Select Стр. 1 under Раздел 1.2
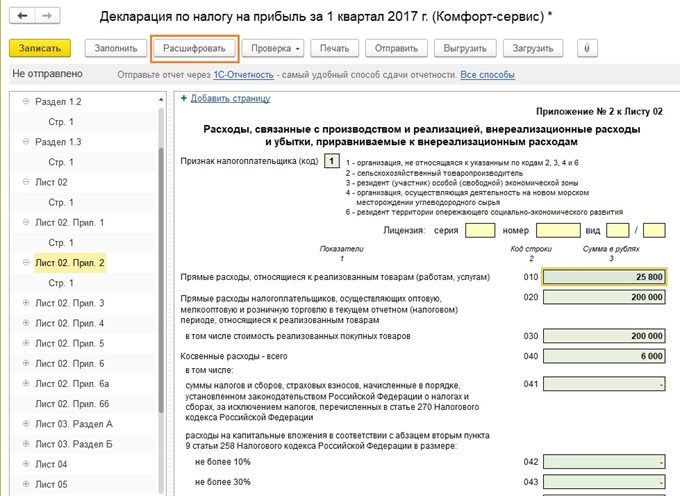The image size is (680, 496). point(61,122)
